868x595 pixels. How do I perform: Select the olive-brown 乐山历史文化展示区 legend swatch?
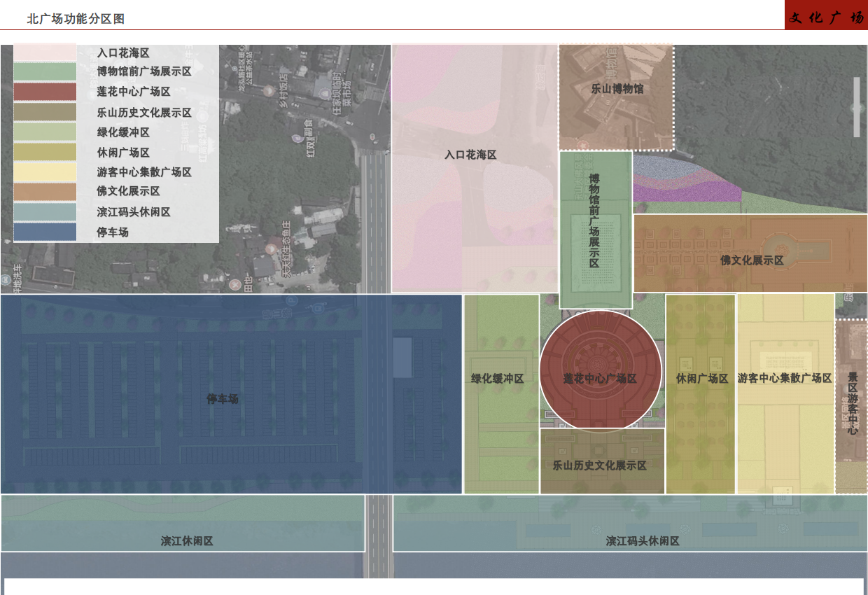point(45,112)
